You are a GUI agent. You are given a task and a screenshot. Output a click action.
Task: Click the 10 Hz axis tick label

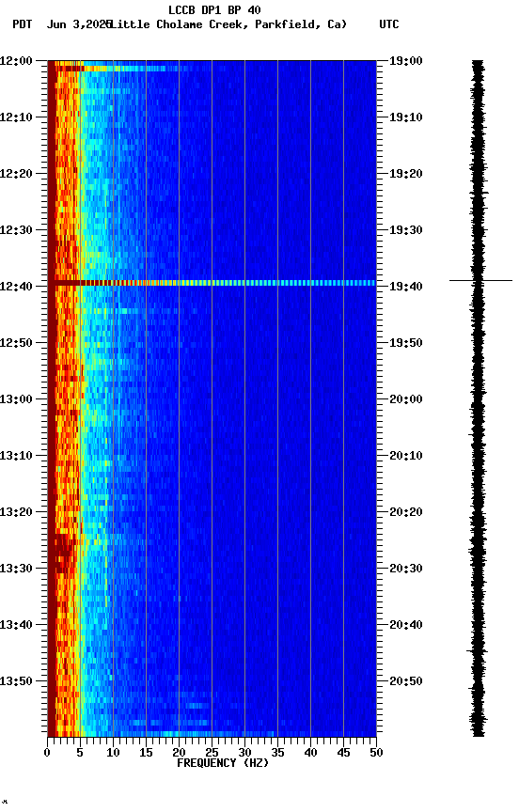[113, 753]
